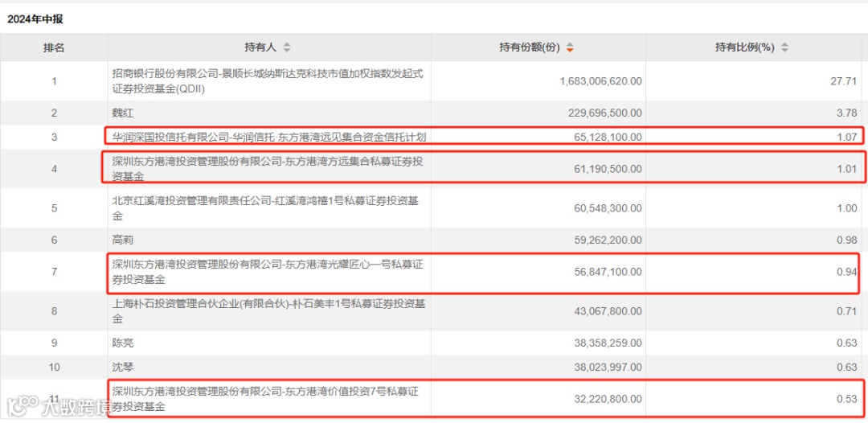868x423 pixels.
Task: Click holding ratio 0.98
Action: pos(848,240)
